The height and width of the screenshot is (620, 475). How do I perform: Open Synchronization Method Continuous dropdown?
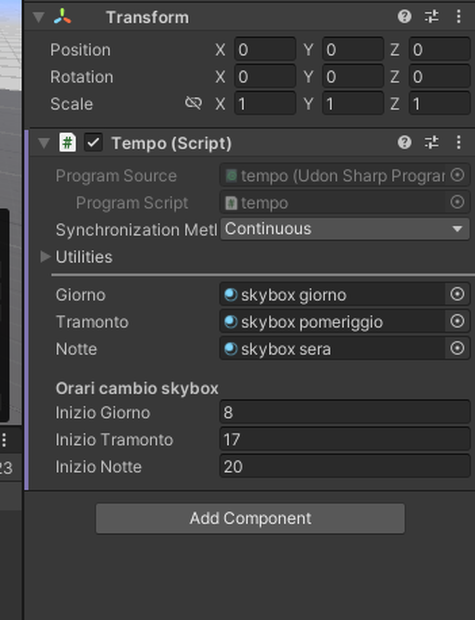point(345,229)
